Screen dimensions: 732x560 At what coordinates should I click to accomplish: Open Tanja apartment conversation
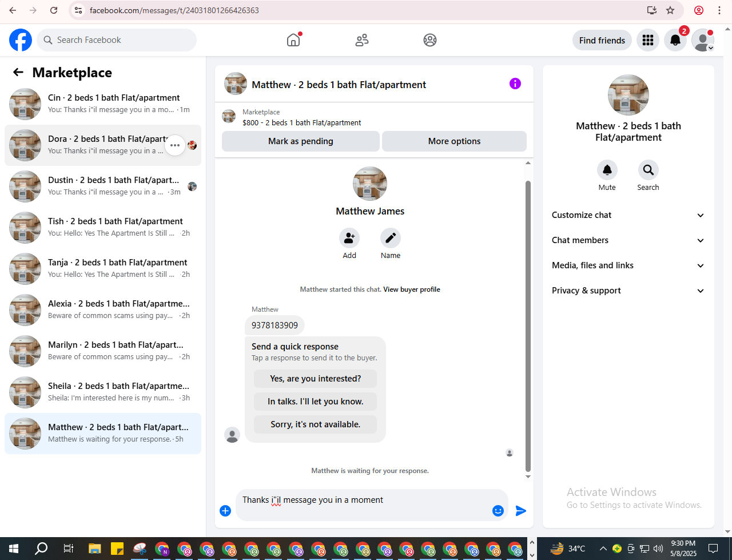103,269
